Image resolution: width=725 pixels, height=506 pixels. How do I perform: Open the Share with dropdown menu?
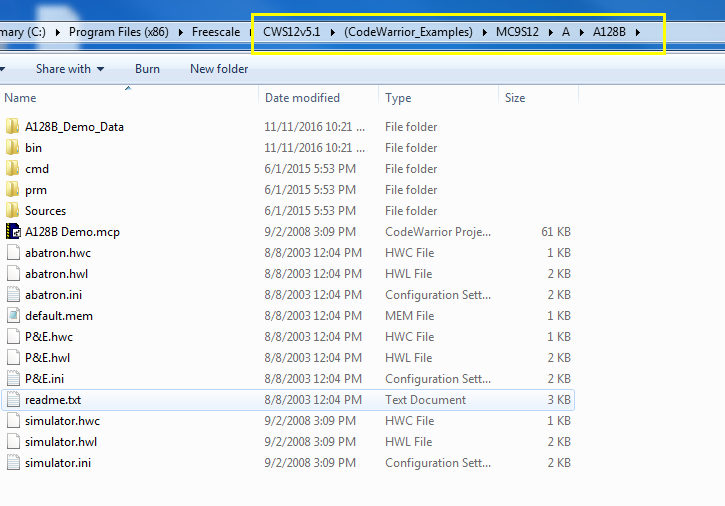click(70, 69)
